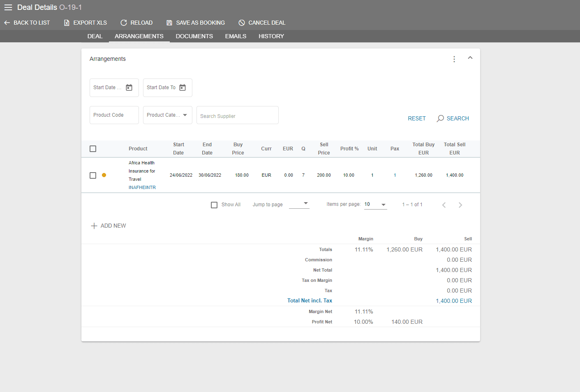Click the Total Net incl. Tax label
The image size is (580, 392).
click(310, 301)
